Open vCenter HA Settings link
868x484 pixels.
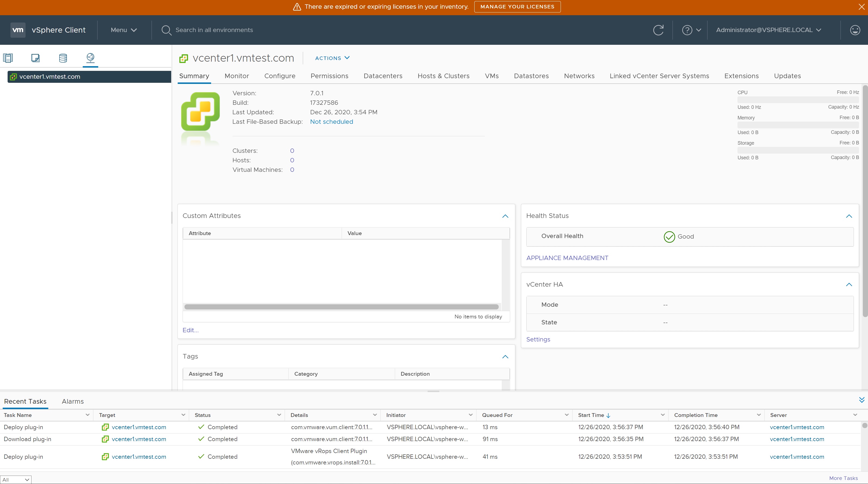(538, 340)
